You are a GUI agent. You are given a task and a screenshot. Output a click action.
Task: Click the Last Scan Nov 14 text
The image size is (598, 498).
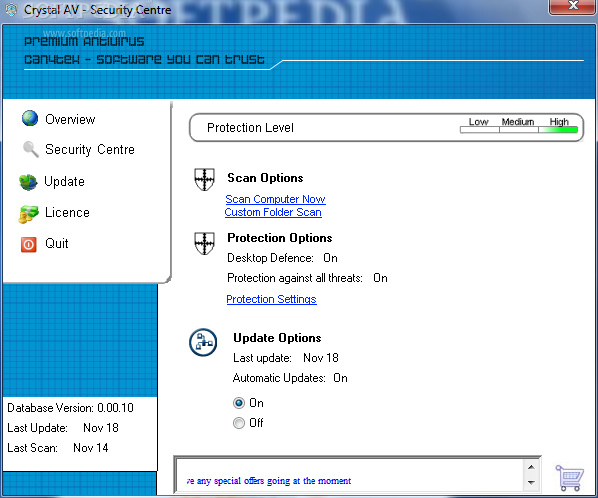tap(58, 448)
